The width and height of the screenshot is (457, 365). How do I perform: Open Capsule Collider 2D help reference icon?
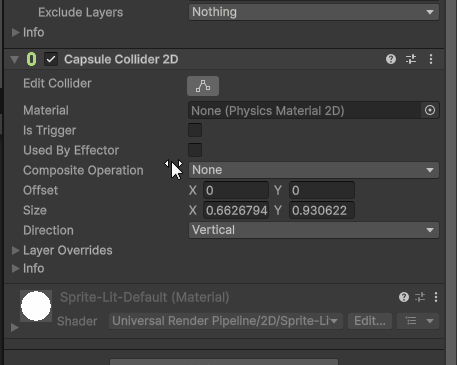point(391,59)
